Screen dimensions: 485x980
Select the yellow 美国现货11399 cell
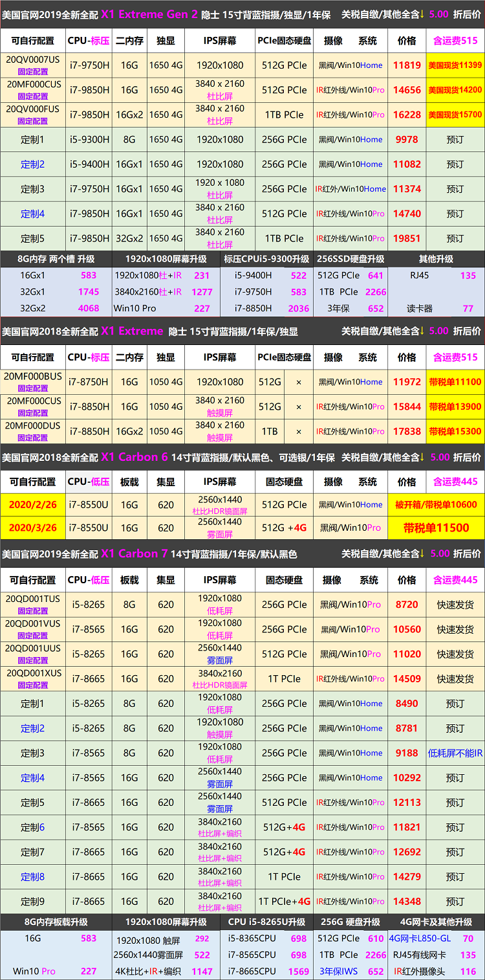455,65
